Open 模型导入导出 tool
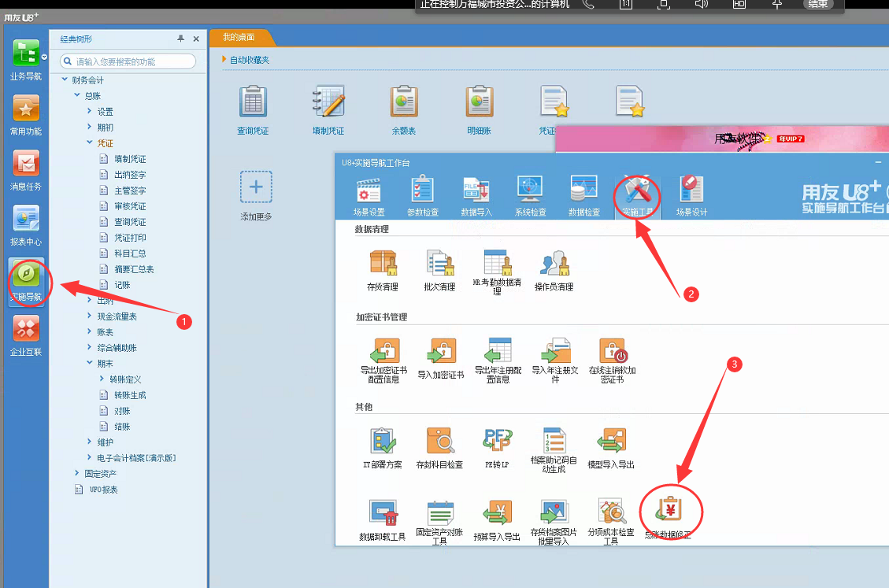Viewport: 889px width, 588px height. (x=611, y=448)
